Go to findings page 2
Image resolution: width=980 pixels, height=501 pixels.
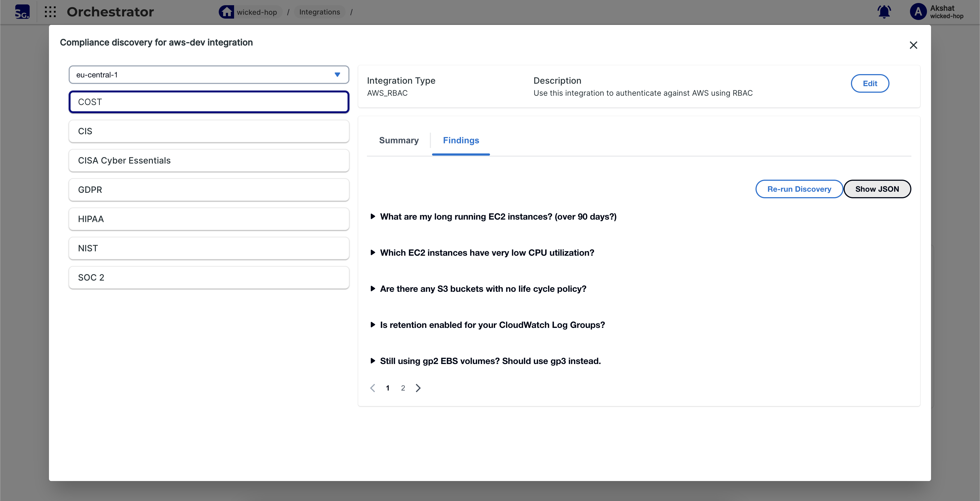pos(403,388)
